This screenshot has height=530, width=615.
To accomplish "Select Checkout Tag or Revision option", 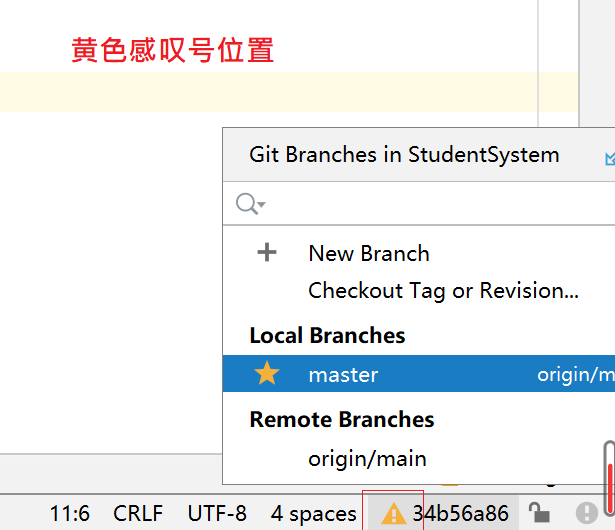I will (x=443, y=291).
